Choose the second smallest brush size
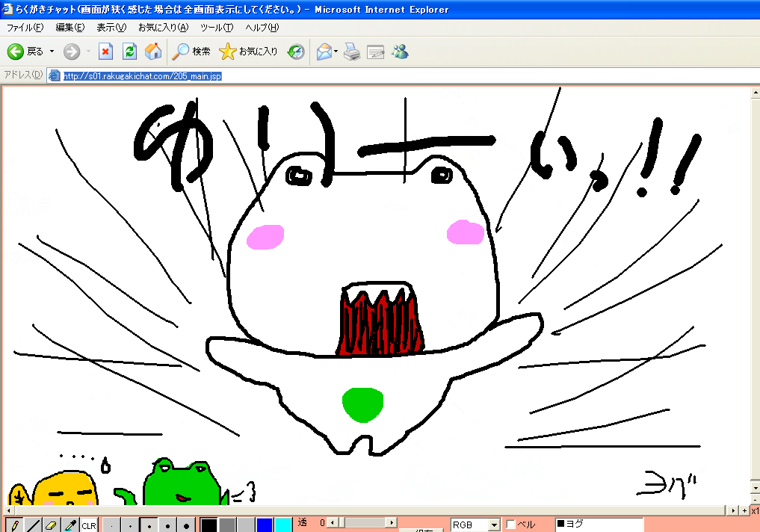The width and height of the screenshot is (760, 532). click(130, 525)
